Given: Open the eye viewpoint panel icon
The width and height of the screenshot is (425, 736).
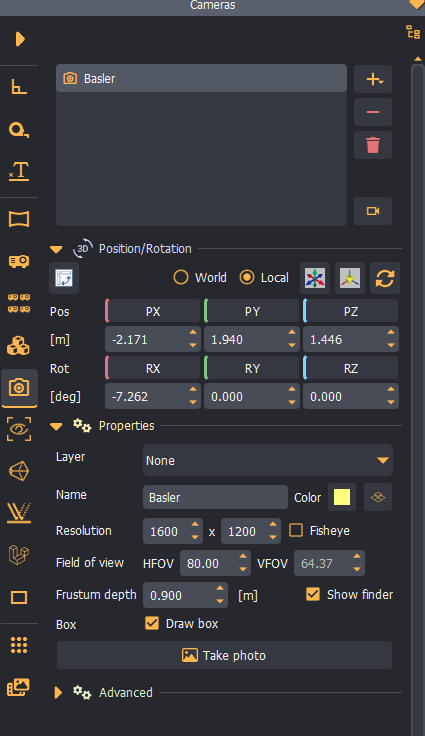Looking at the screenshot, I should (x=19, y=429).
